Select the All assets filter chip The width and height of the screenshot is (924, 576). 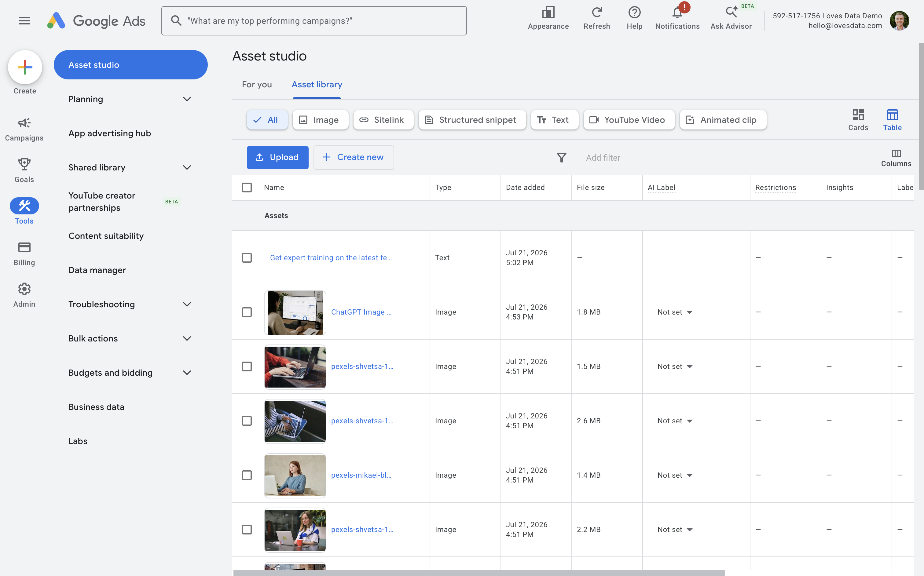[267, 120]
